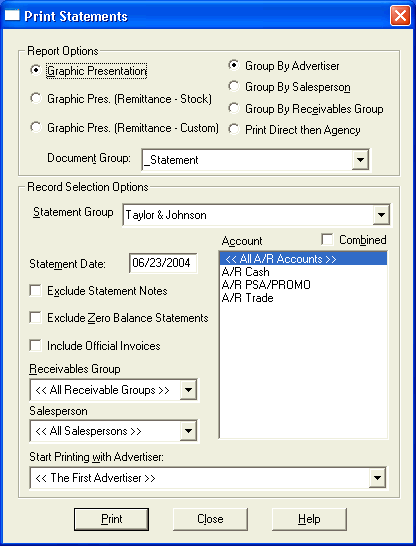Toggle the Combined checkbox
Viewport: 416px width, 546px height.
(327, 240)
